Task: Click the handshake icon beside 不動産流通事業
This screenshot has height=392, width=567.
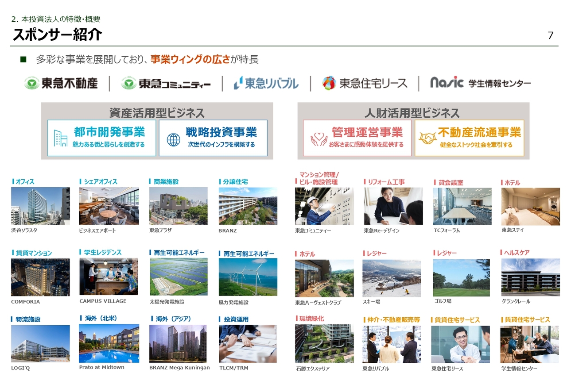Action: [428, 138]
